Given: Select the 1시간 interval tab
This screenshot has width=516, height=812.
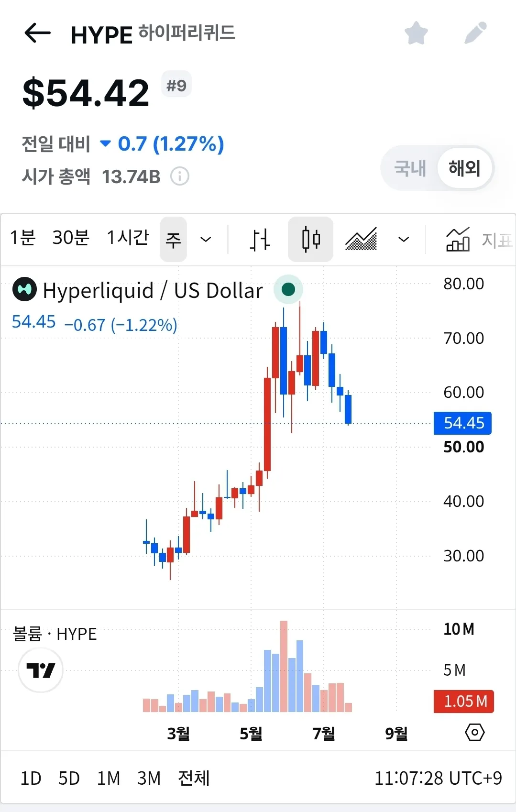Looking at the screenshot, I should (x=128, y=238).
